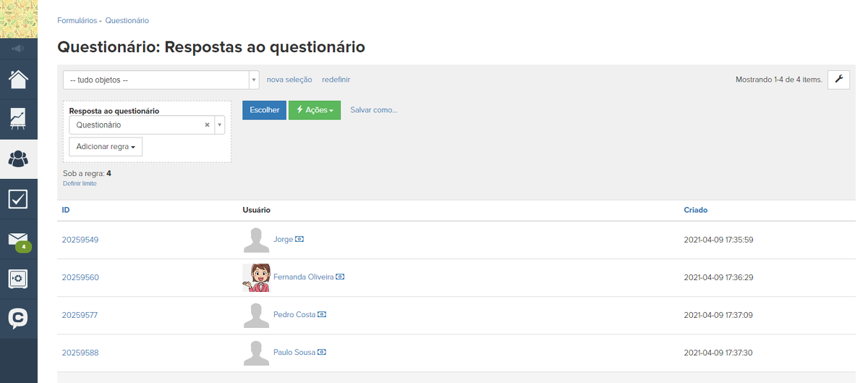
Task: Click the payment icon beside Jorge
Action: click(x=299, y=239)
